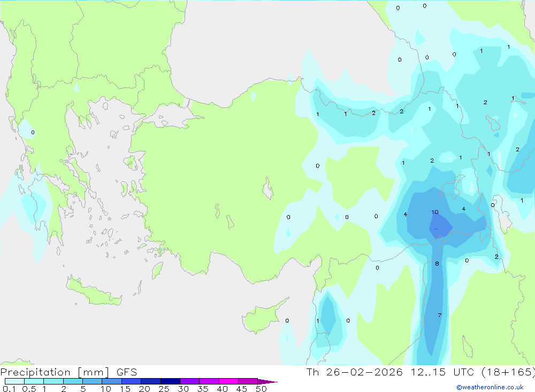Click the 'GFS' model label
This screenshot has height=392, width=535.
(127, 372)
